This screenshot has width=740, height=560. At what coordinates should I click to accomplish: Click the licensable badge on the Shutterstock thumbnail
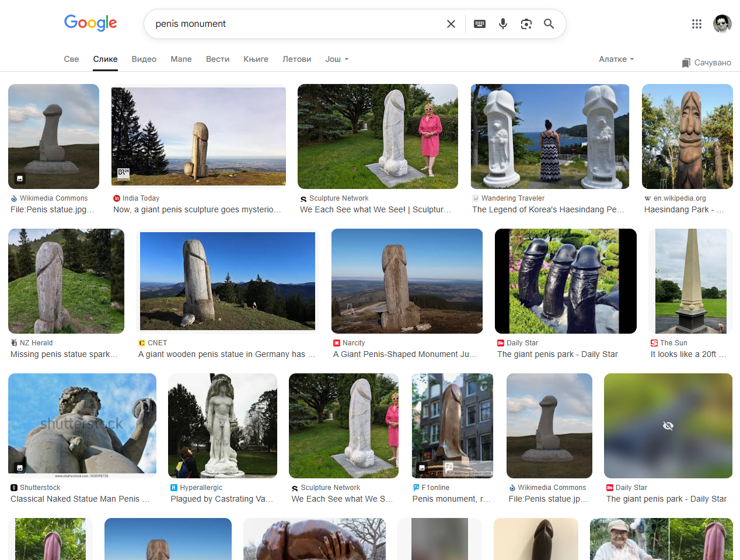pyautogui.click(x=19, y=467)
